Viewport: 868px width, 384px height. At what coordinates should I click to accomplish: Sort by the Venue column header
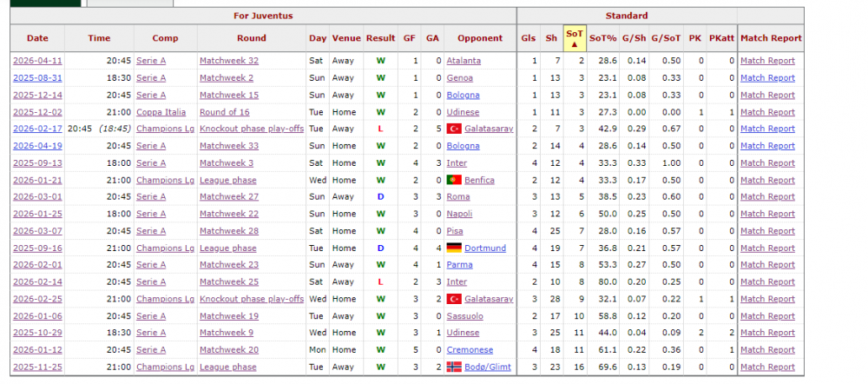click(x=346, y=38)
